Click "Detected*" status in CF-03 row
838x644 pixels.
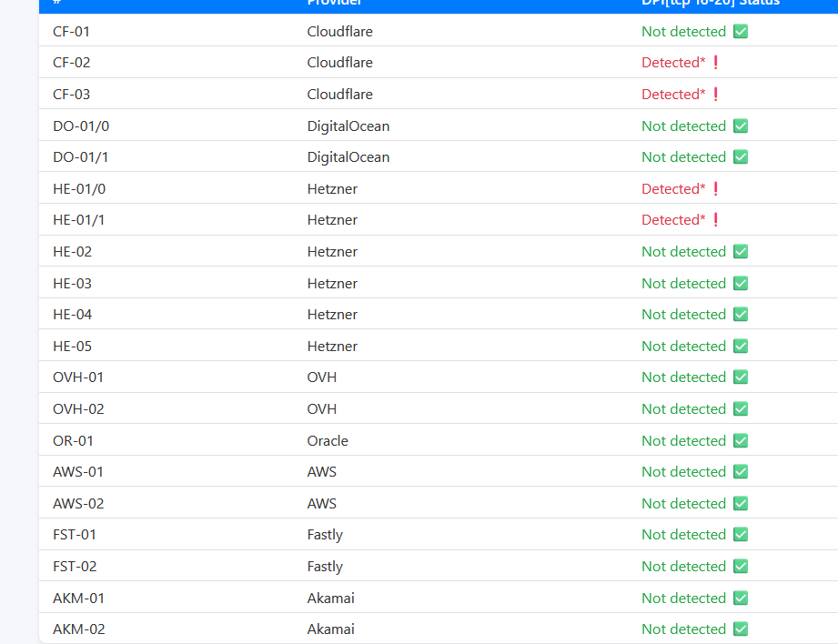(673, 94)
